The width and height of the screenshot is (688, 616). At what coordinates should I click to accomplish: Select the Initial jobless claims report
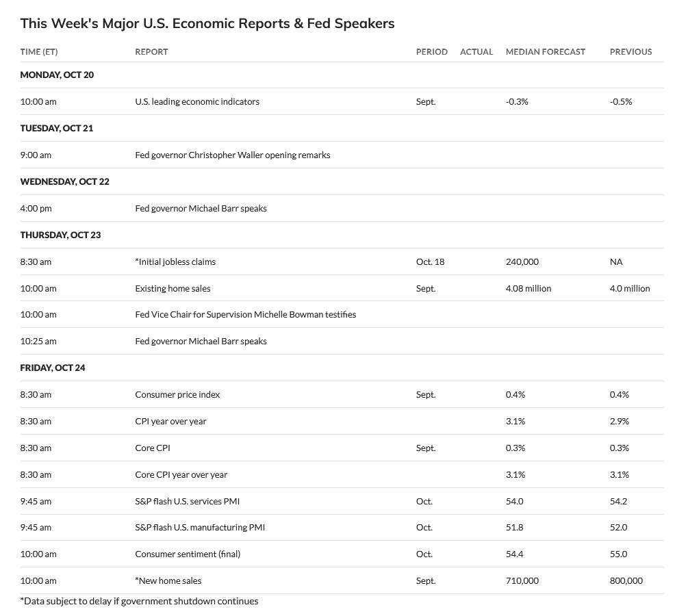coord(175,261)
